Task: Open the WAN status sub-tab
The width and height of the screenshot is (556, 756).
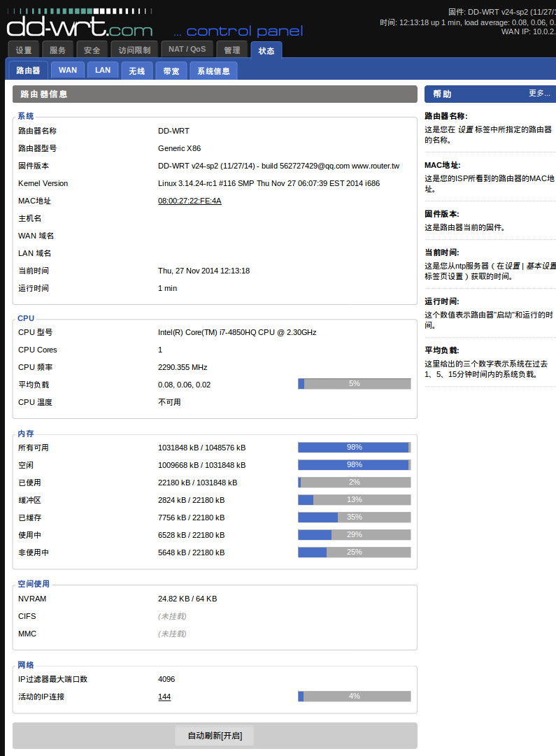Action: (68, 71)
